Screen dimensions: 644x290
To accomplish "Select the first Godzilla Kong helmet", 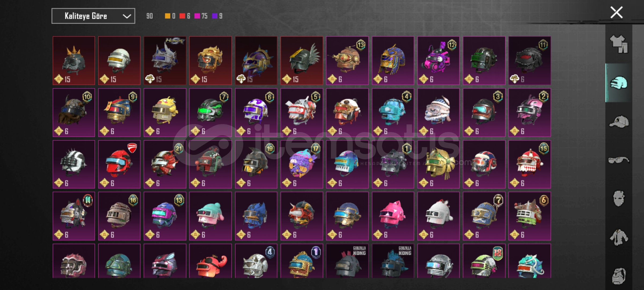I will click(x=347, y=261).
